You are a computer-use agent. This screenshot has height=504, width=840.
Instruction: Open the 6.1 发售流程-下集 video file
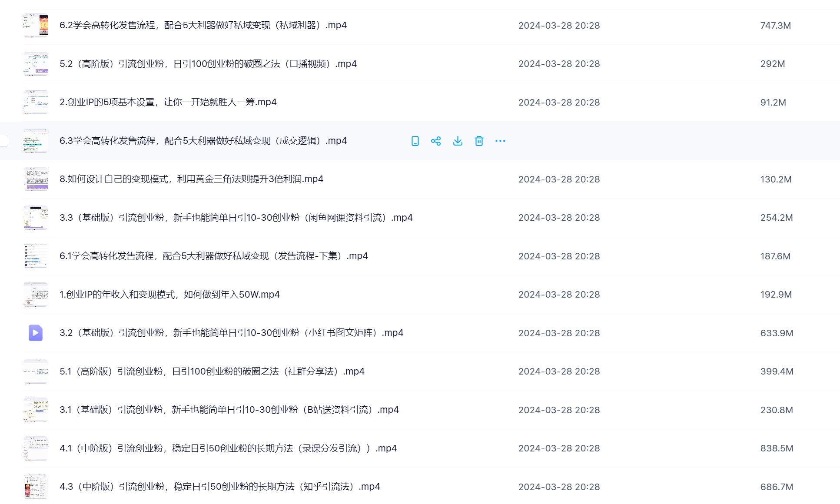[x=213, y=256]
